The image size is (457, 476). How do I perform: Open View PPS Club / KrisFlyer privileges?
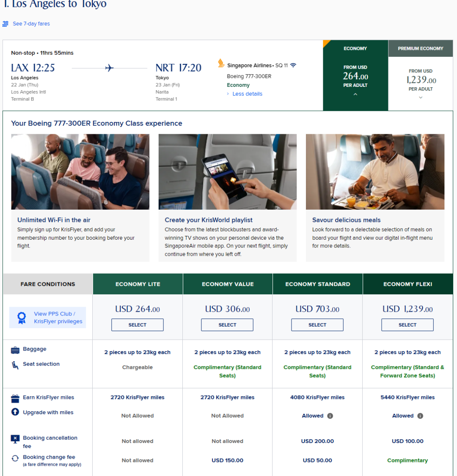coord(58,318)
